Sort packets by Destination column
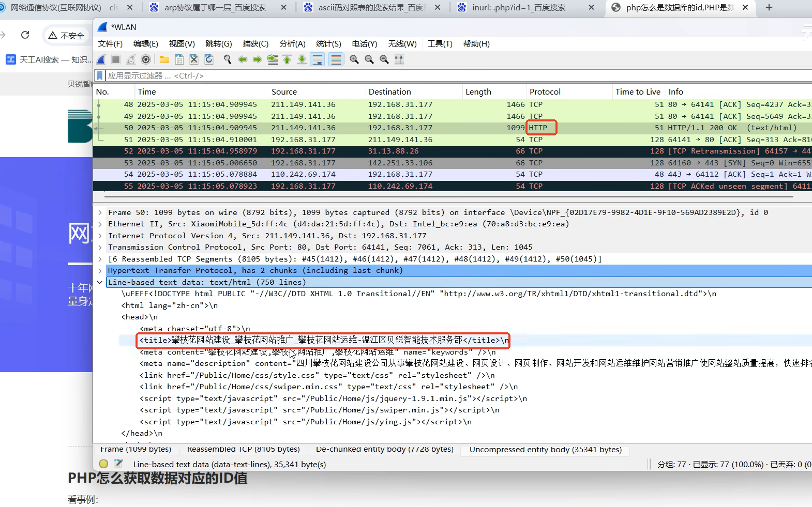 [414, 91]
